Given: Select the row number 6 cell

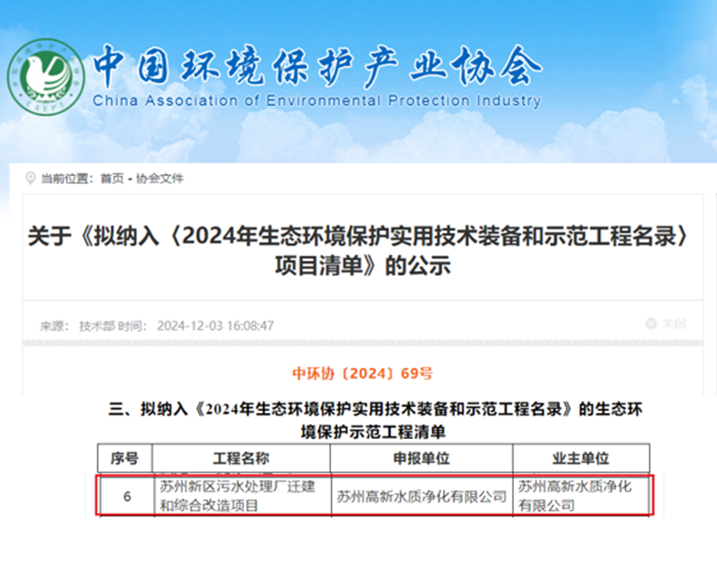Looking at the screenshot, I should (126, 496).
